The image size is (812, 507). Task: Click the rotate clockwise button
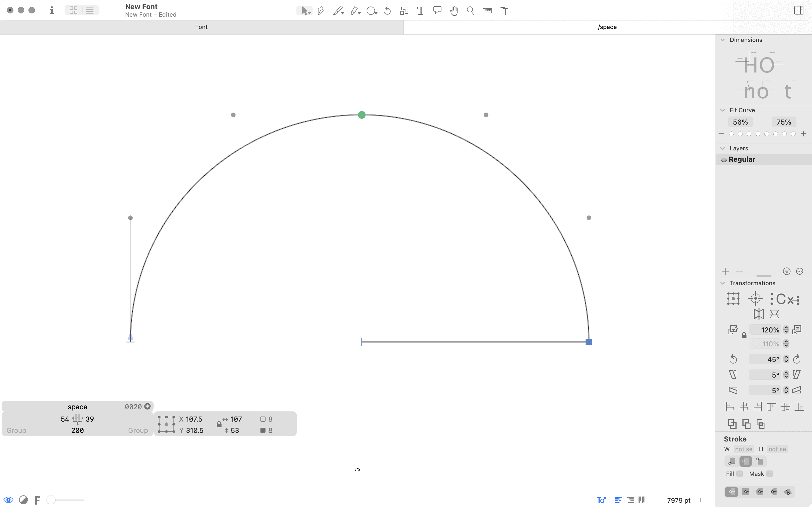click(797, 359)
